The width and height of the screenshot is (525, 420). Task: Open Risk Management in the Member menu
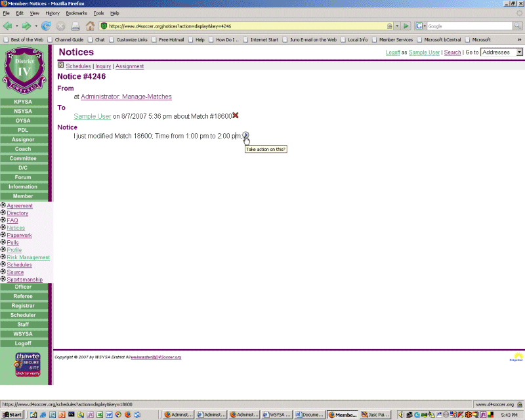[x=28, y=257]
